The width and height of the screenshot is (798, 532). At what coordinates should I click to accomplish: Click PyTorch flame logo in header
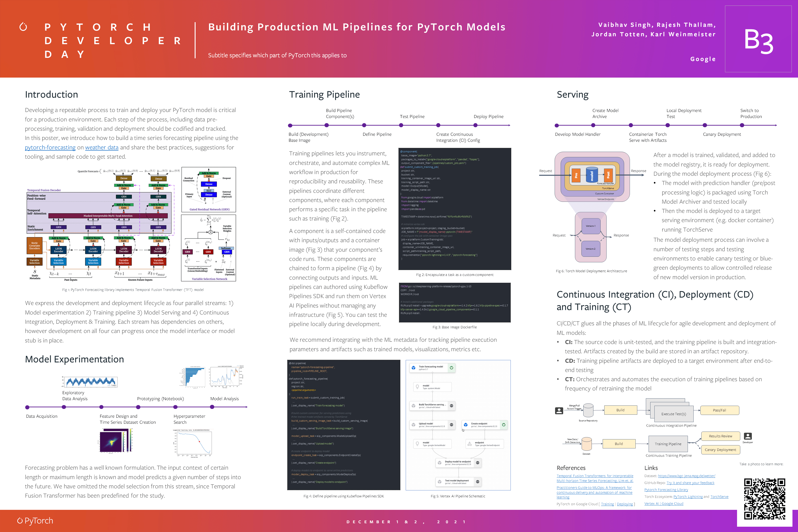coord(23,27)
